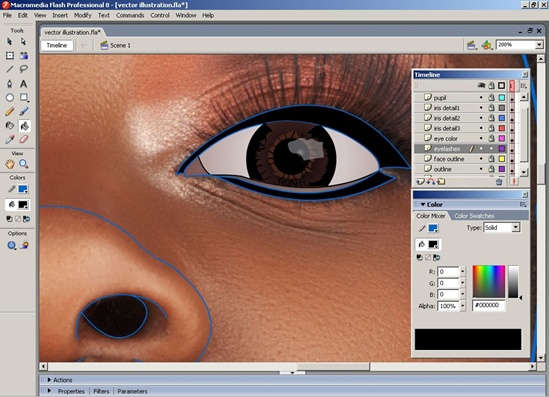
Task: Open the vector illustration.fla document tab
Action: 72,32
